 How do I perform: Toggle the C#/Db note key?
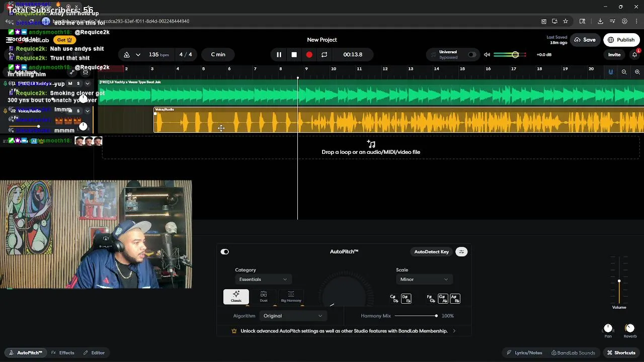point(394,299)
